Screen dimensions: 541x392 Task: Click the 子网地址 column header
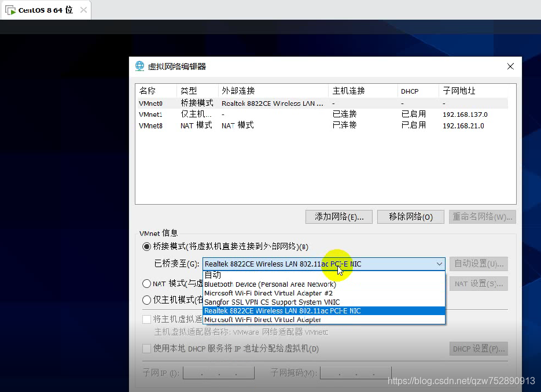click(474, 91)
